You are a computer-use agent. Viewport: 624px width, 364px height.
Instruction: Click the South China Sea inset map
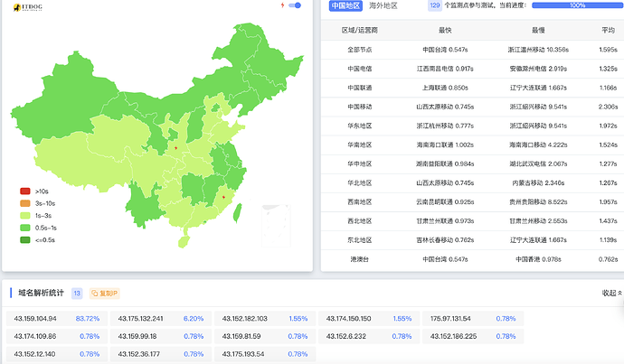276,225
